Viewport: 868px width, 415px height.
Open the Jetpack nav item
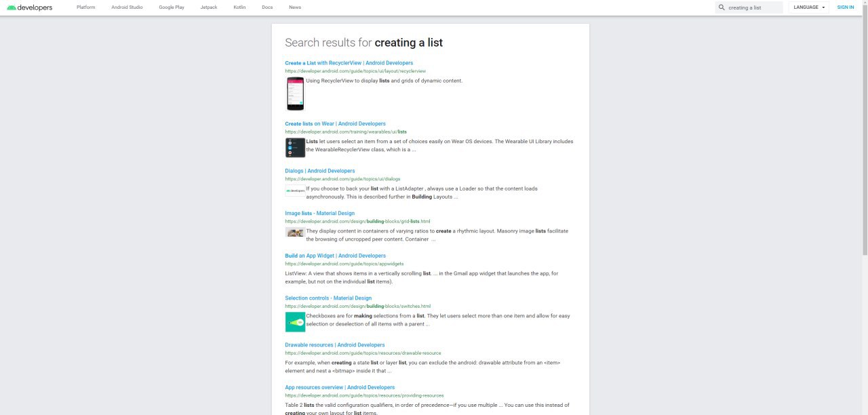(209, 7)
